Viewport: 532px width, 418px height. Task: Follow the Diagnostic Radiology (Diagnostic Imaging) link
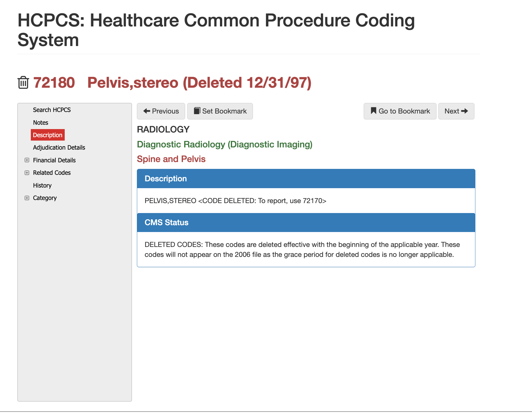point(225,144)
